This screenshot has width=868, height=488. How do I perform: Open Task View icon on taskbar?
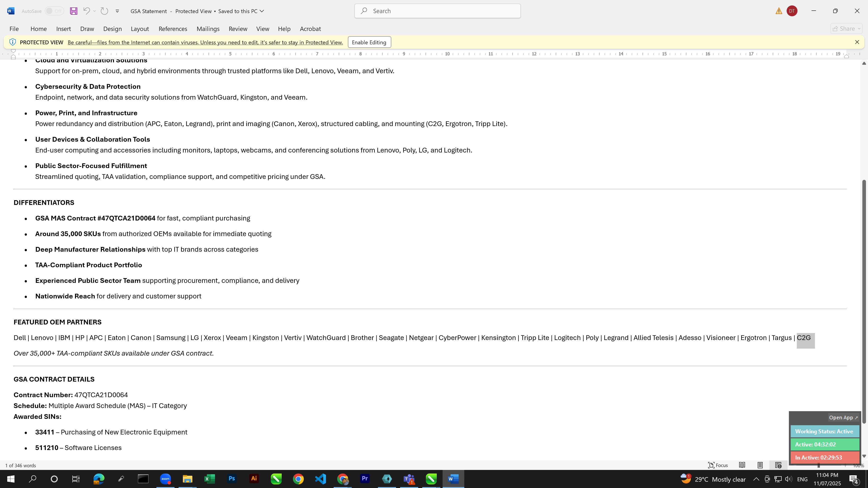(x=76, y=479)
